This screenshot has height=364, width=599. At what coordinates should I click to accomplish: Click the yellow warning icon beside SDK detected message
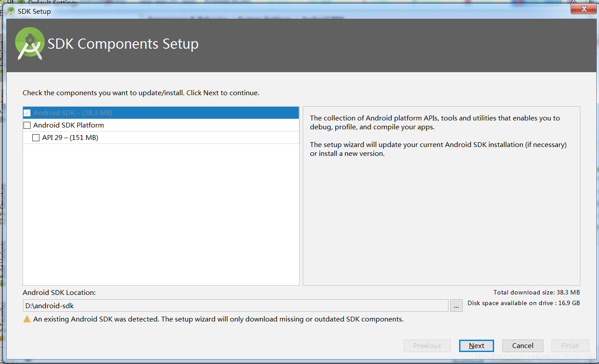(27, 319)
